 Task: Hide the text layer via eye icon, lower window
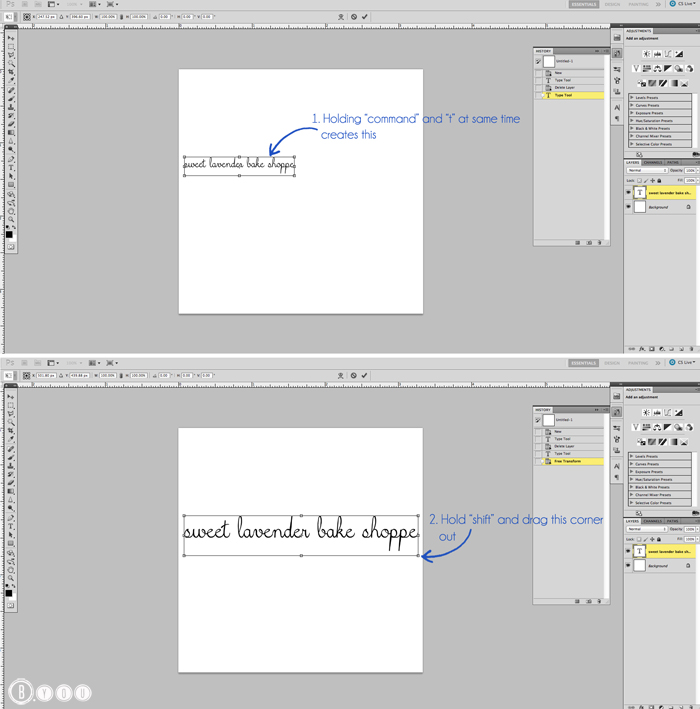(628, 551)
